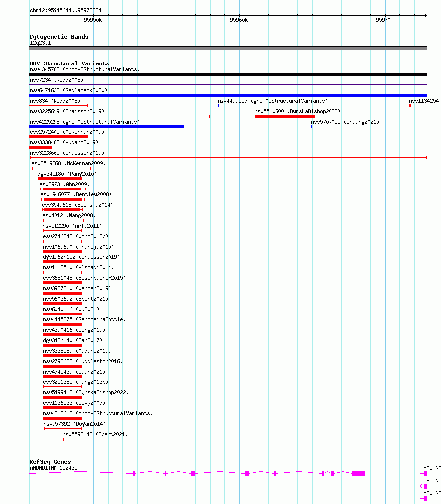The height and width of the screenshot is (504, 441).
Task: Open nsv3225619 (Chaisson2019) label
Action: (x=67, y=111)
